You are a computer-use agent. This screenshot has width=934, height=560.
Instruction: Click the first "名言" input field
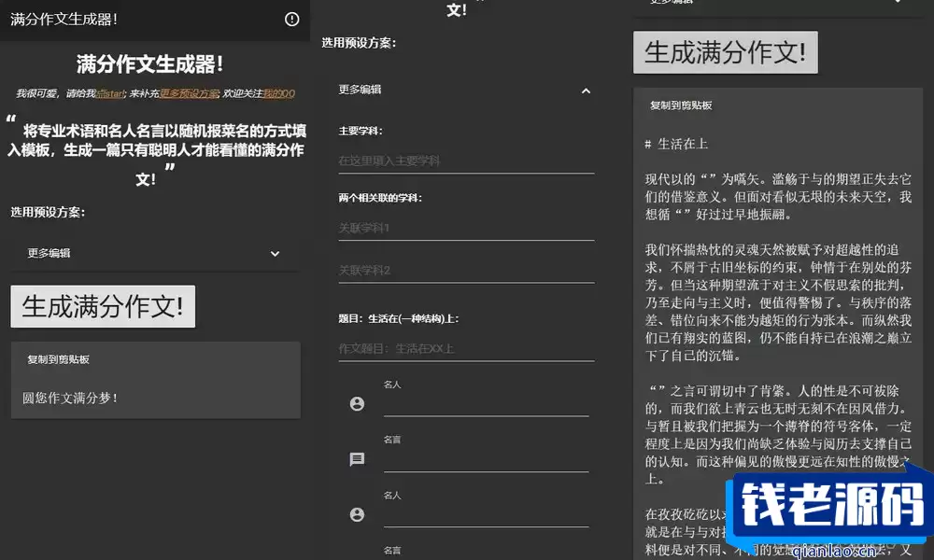tap(486, 460)
